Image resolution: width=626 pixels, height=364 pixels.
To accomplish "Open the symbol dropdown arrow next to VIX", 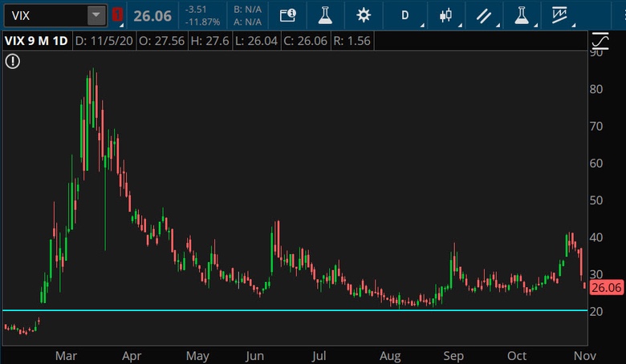I will pos(96,15).
